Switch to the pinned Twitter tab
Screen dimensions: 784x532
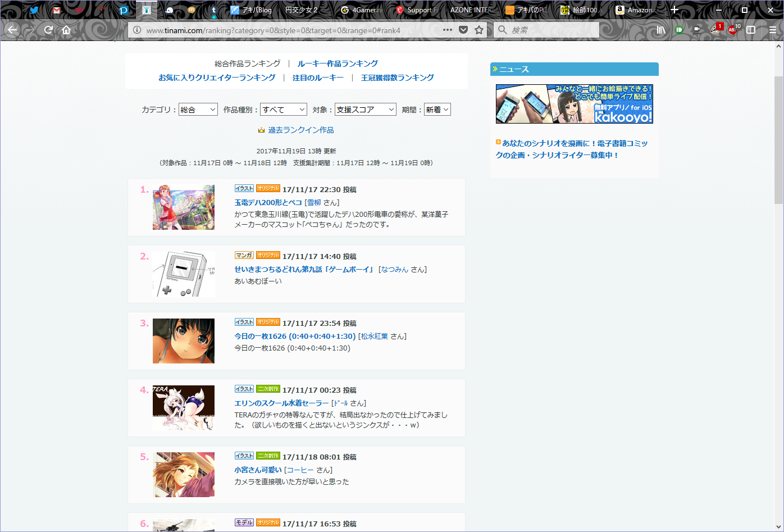(x=34, y=10)
